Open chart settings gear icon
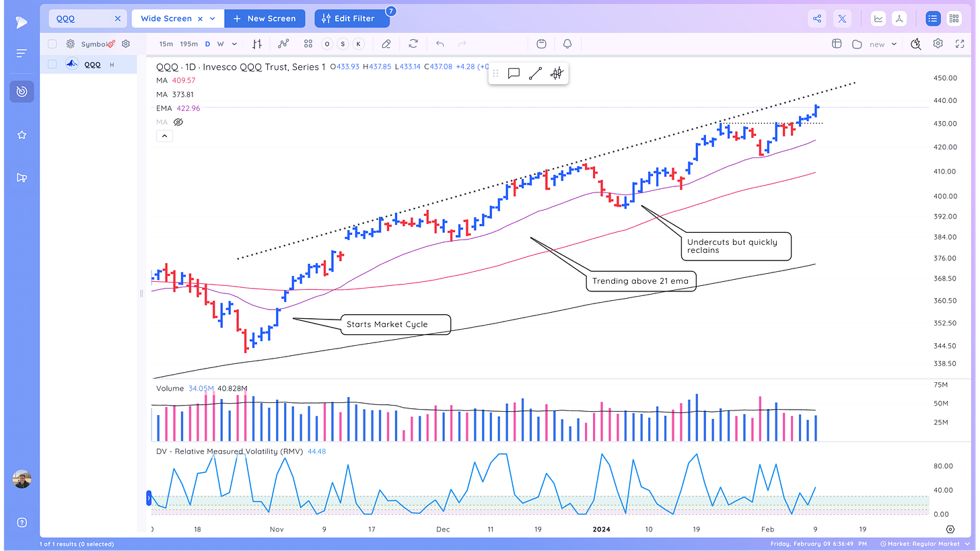 pyautogui.click(x=938, y=44)
